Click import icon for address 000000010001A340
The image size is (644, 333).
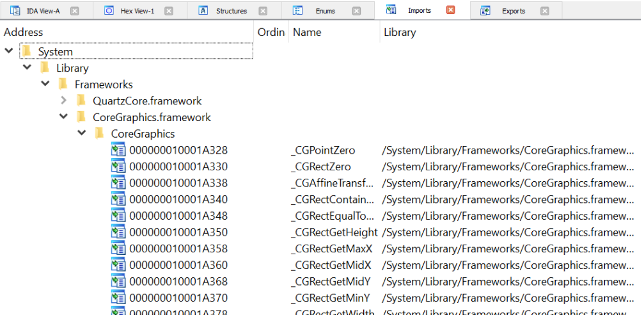(118, 199)
